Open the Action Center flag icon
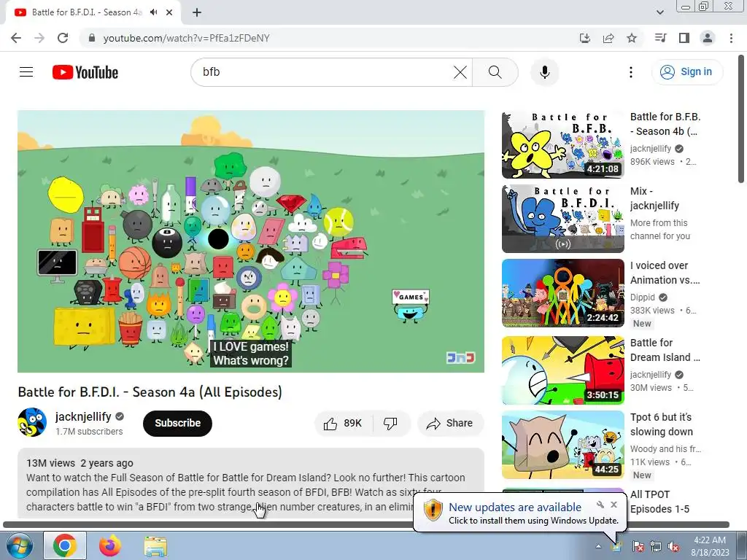This screenshot has width=747, height=560. click(x=638, y=546)
